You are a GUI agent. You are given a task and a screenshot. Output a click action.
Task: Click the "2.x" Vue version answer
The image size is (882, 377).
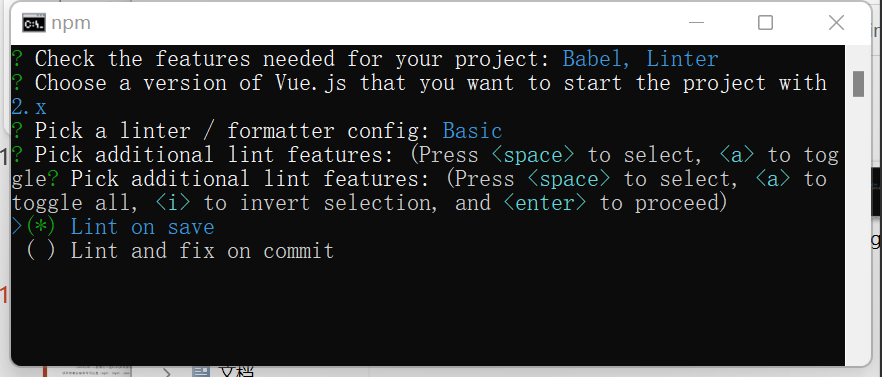click(x=29, y=107)
